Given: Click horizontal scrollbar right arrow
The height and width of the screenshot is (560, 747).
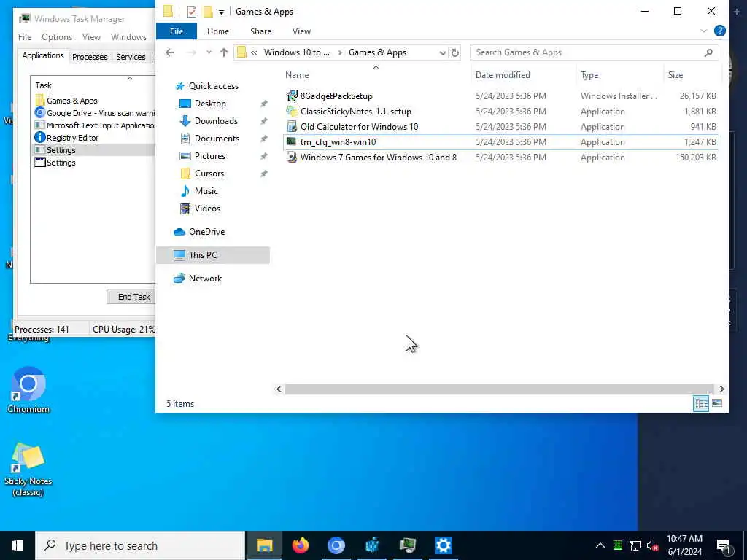Looking at the screenshot, I should click(x=721, y=389).
